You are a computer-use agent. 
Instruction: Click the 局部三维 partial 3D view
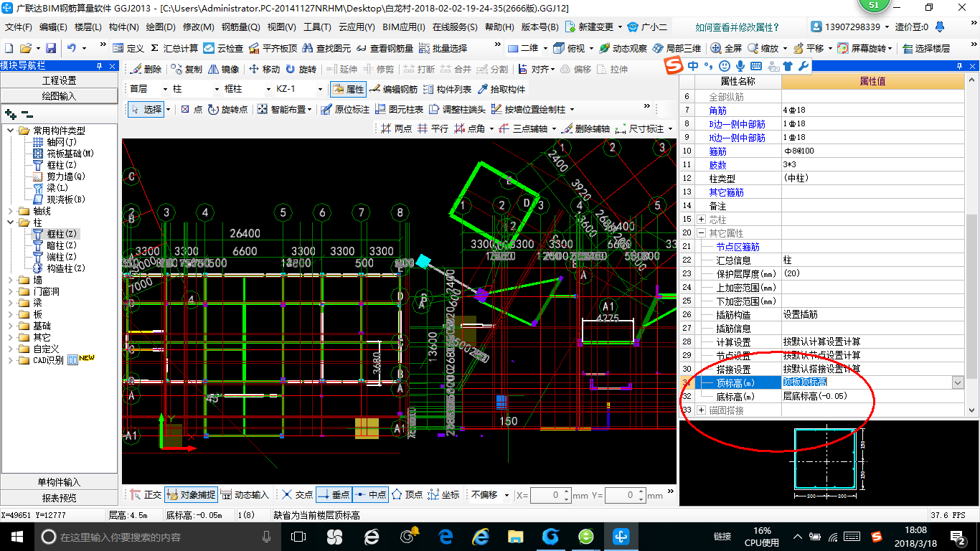[677, 48]
